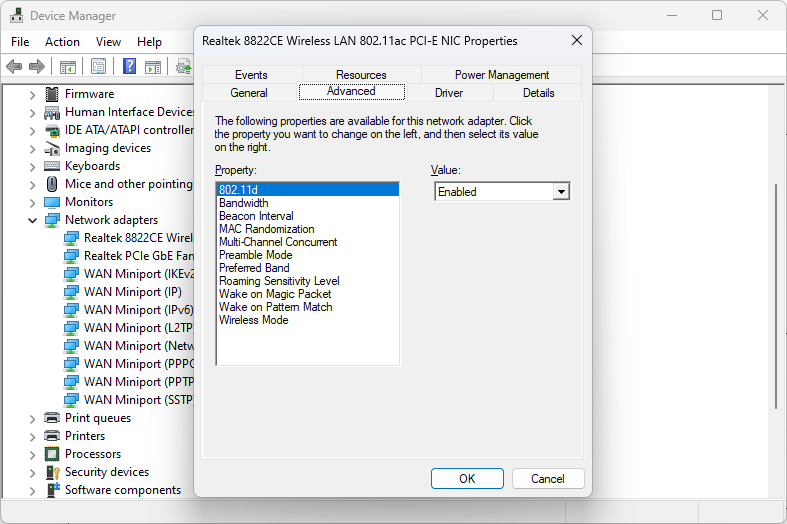The image size is (787, 524).
Task: Expand the Firmware category
Action: (32, 94)
